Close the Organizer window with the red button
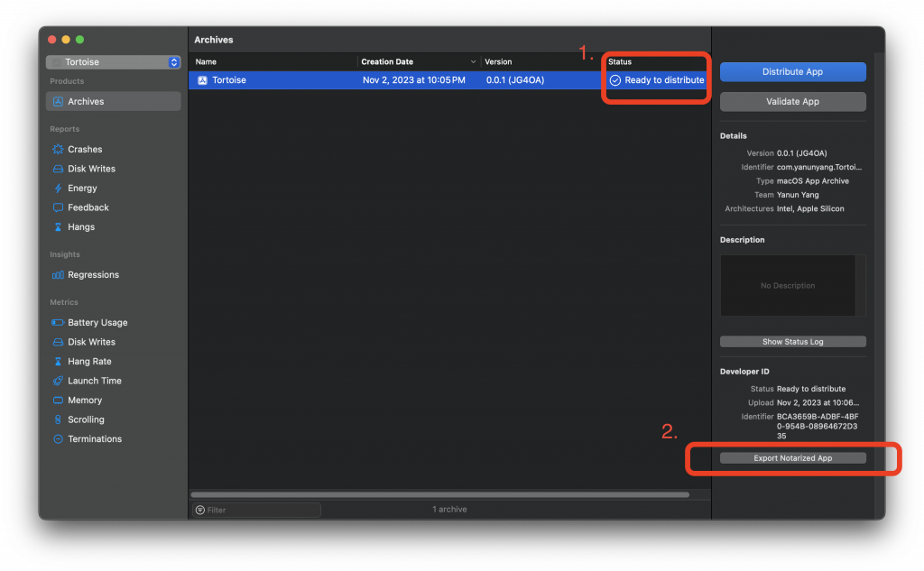This screenshot has width=924, height=571. [x=51, y=40]
